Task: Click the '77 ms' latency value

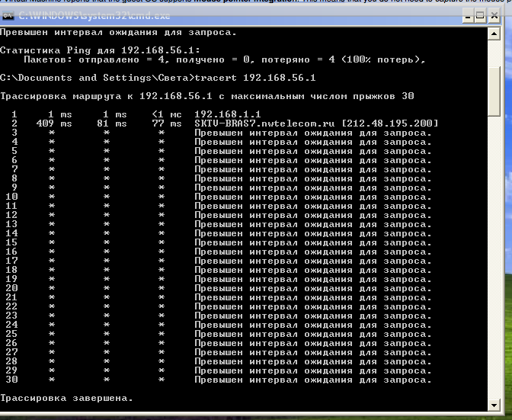Action: click(x=167, y=123)
